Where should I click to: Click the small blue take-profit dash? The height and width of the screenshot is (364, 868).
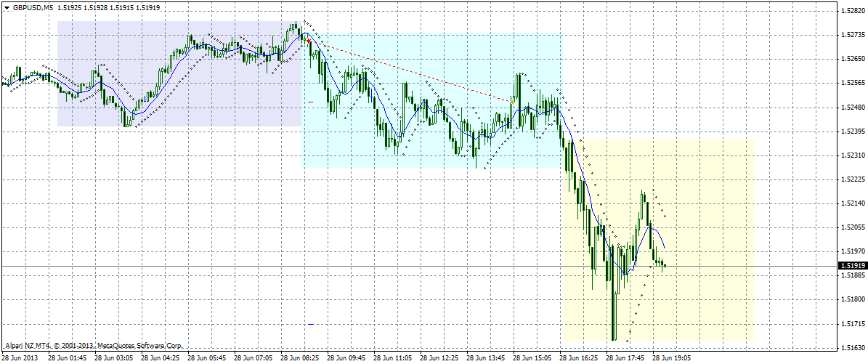click(311, 324)
